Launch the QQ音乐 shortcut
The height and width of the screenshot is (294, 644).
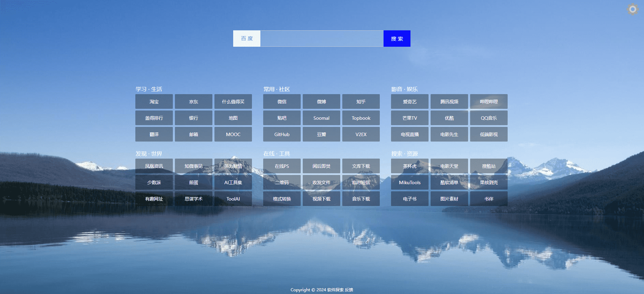pyautogui.click(x=489, y=118)
